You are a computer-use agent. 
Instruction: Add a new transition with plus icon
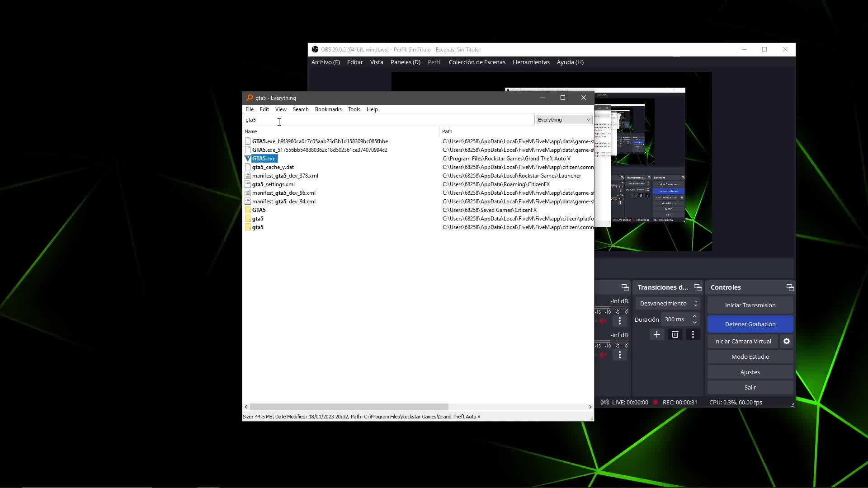(x=657, y=334)
